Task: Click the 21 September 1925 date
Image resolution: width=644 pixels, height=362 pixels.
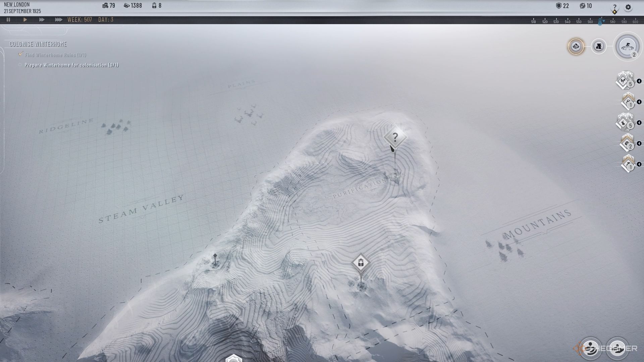Action: 22,11
